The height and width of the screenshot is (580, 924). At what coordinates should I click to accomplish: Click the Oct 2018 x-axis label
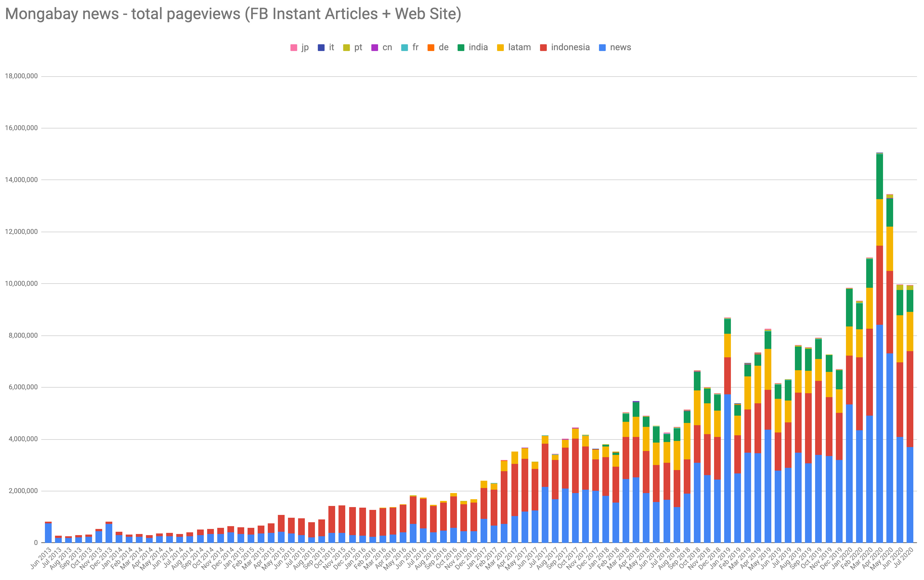tap(690, 558)
